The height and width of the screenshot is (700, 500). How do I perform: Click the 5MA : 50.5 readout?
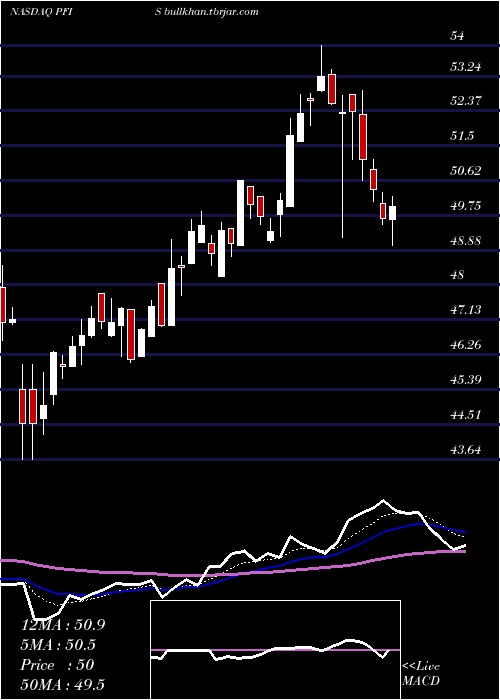click(x=59, y=645)
